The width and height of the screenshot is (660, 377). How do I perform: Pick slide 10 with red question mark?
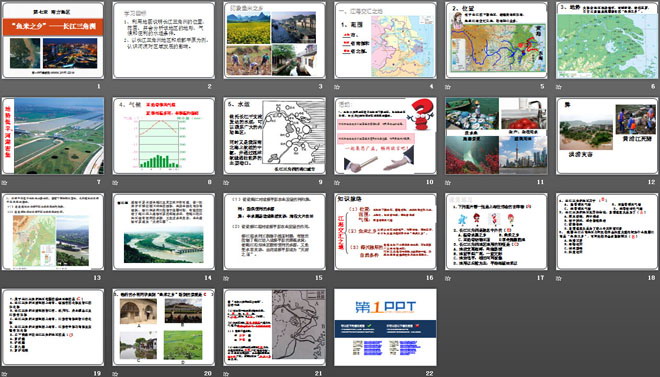tap(385, 135)
